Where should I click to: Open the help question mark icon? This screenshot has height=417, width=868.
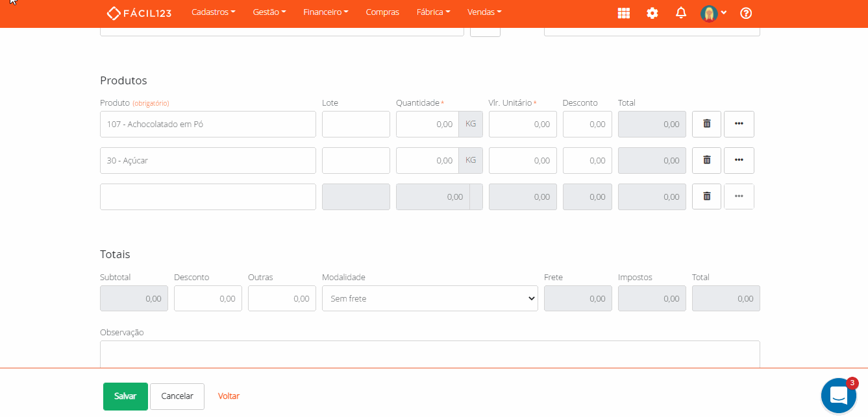point(746,13)
